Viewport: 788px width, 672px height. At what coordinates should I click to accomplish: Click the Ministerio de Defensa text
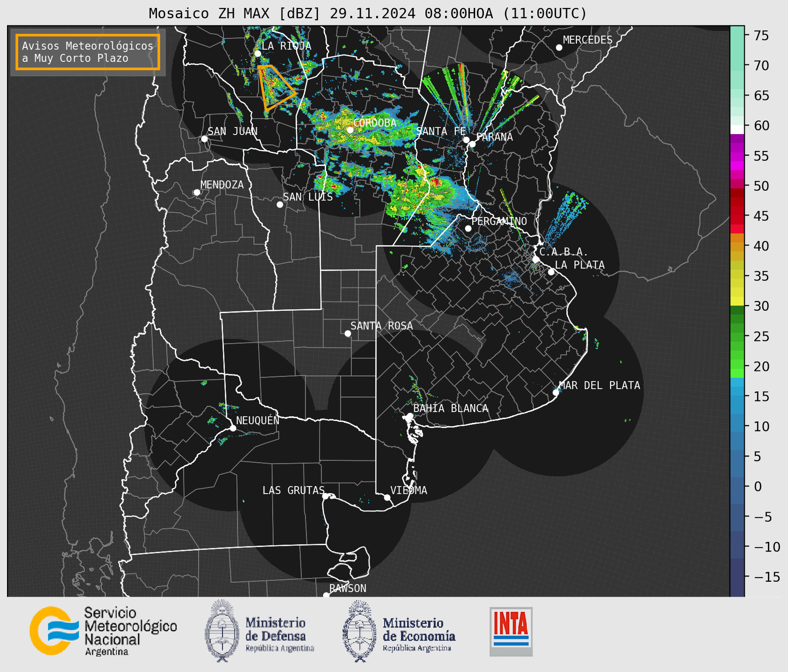point(280,635)
